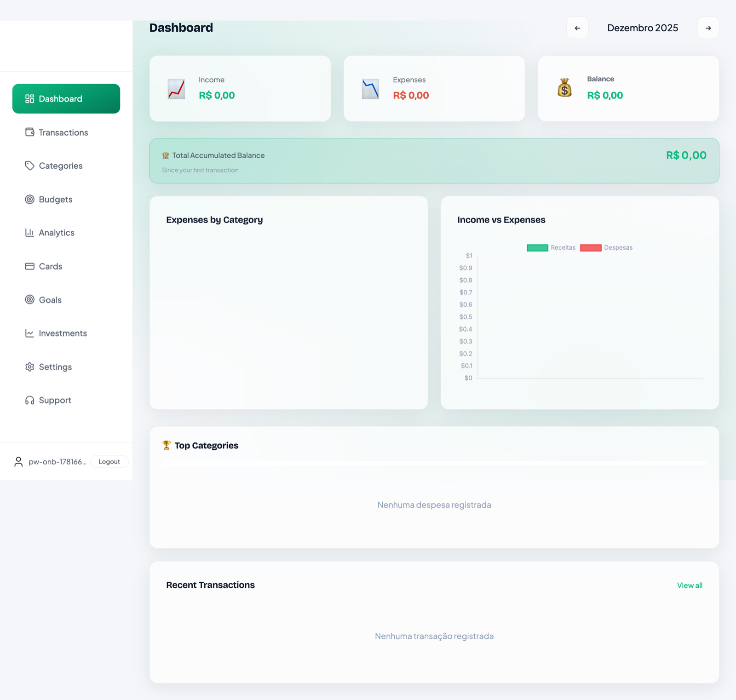Click the Dashboard page title
Viewport: 736px width, 700px height.
coord(181,28)
